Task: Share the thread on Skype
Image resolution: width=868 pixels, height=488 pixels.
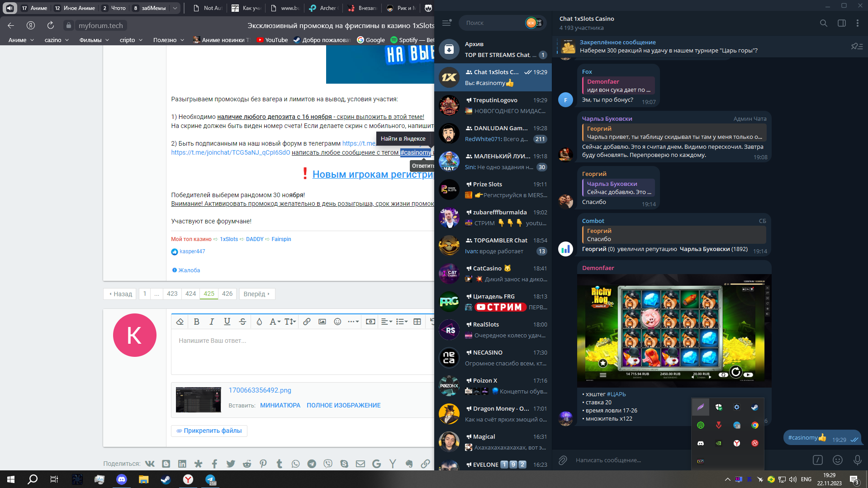Action: tap(344, 464)
